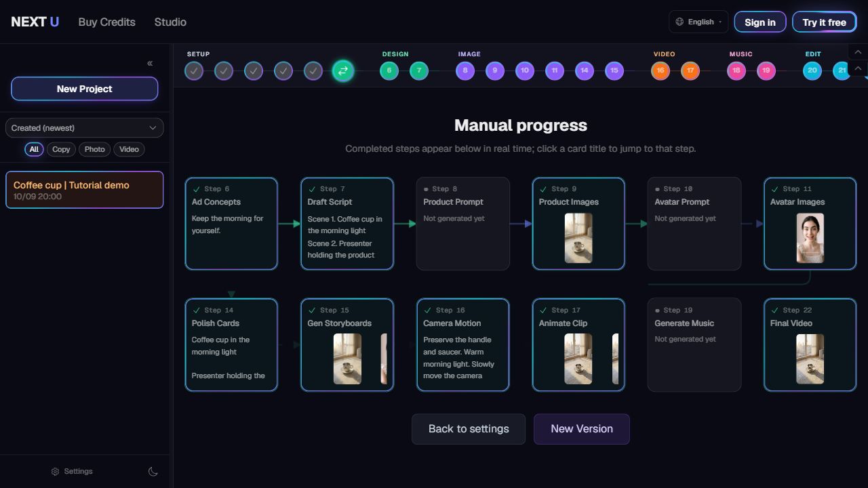Jump to Video step 16 circle
This screenshot has width=868, height=488.
pyautogui.click(x=660, y=70)
